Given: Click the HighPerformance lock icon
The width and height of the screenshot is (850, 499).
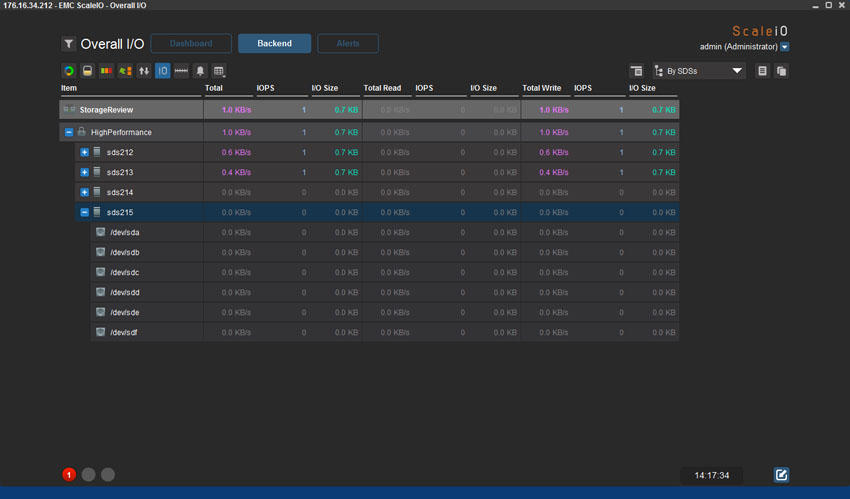Looking at the screenshot, I should pos(81,132).
